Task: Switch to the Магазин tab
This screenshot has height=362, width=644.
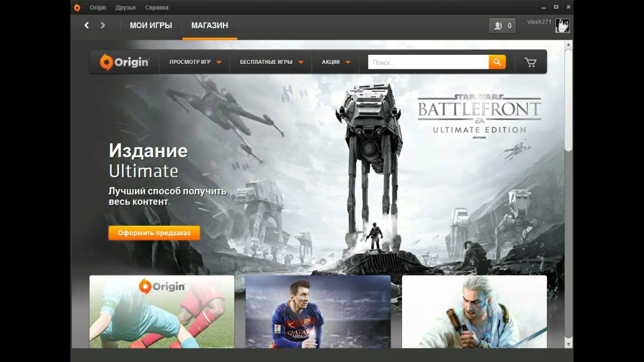Action: (x=210, y=25)
